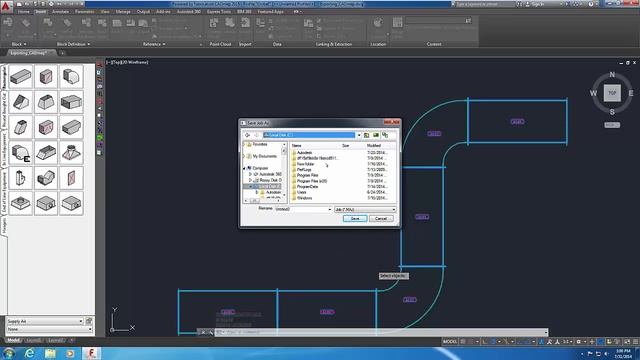Open the Filename combo box dropdown
640x360 pixels.
[329, 209]
